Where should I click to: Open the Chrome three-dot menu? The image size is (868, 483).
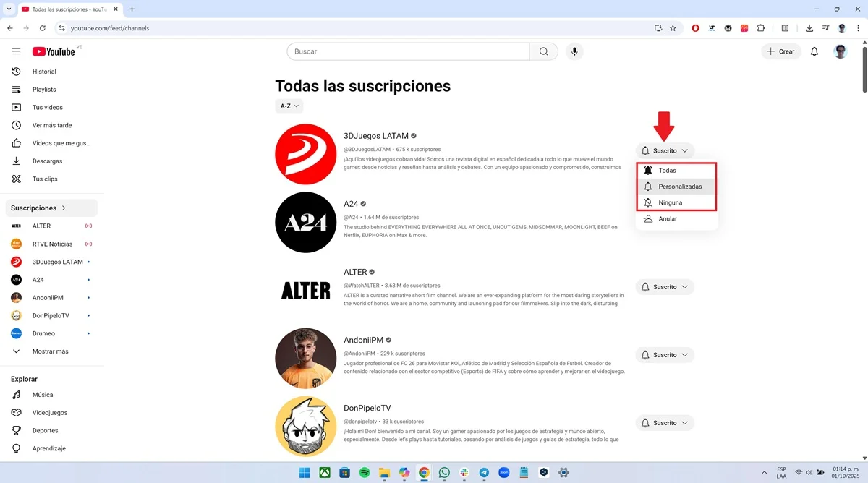click(858, 28)
